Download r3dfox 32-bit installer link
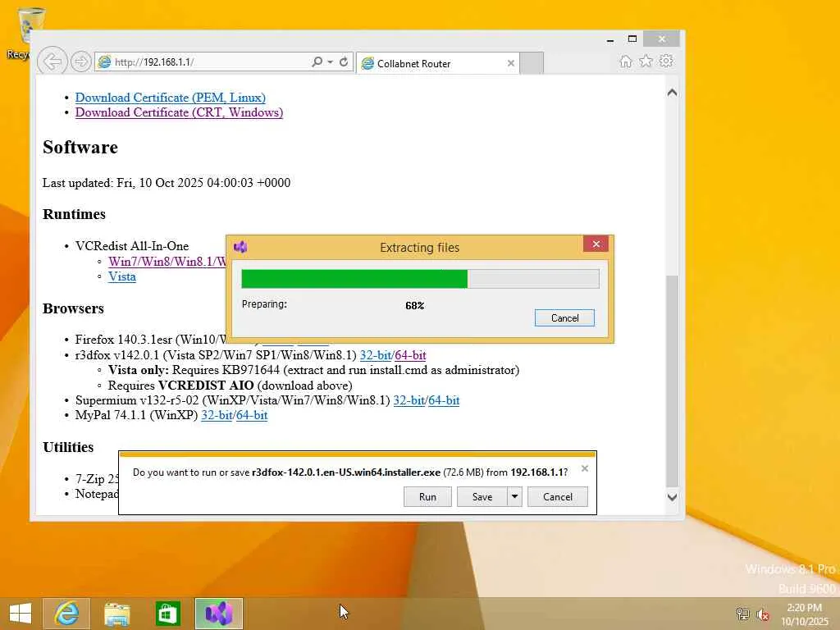Screen dimensions: 840x630 375,355
